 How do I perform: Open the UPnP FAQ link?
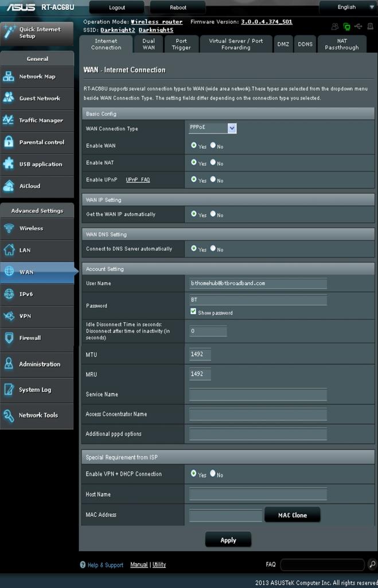point(138,180)
